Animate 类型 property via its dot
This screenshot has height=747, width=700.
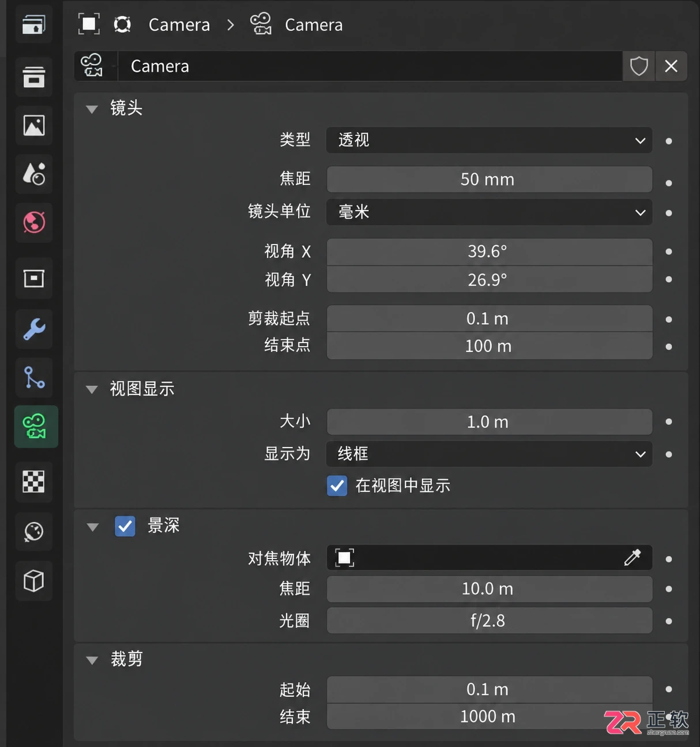click(x=669, y=141)
